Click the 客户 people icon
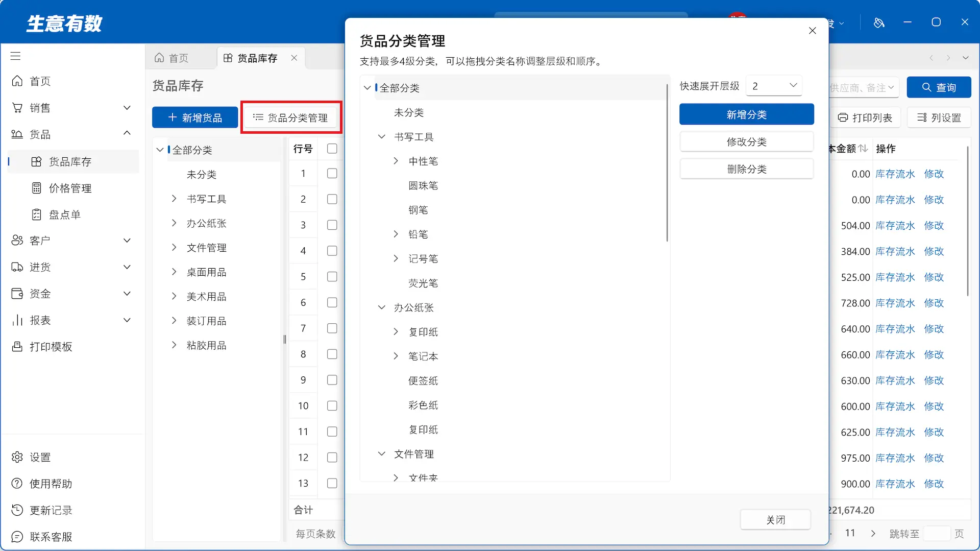The height and width of the screenshot is (551, 980). (17, 241)
